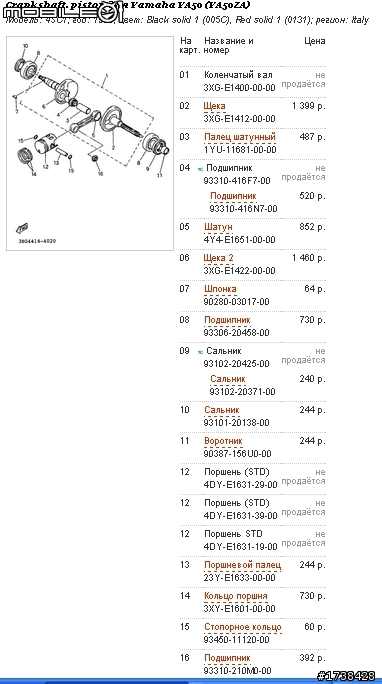Open the Кольцо поршня link

coord(236,596)
